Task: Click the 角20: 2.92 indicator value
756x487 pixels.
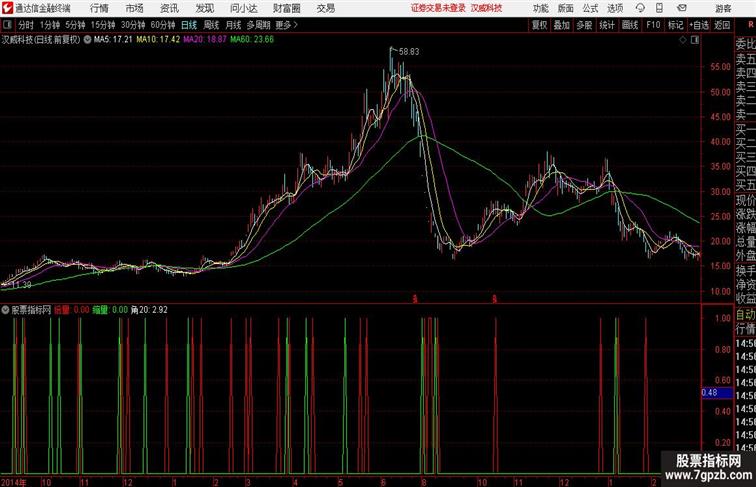Action: point(149,310)
